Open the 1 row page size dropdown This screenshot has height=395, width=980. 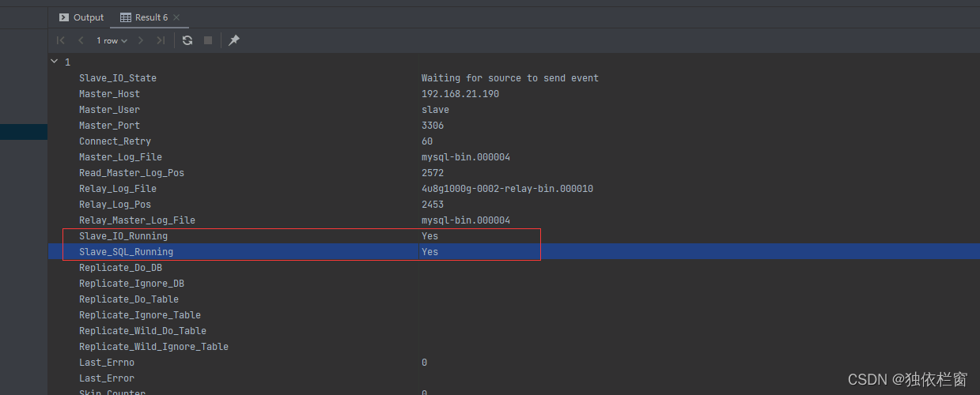pyautogui.click(x=112, y=40)
